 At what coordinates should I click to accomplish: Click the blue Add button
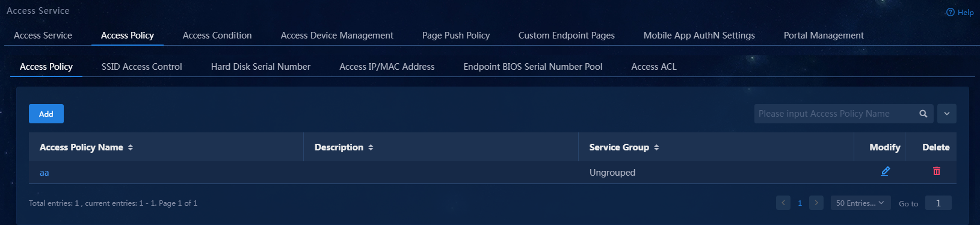click(x=46, y=114)
